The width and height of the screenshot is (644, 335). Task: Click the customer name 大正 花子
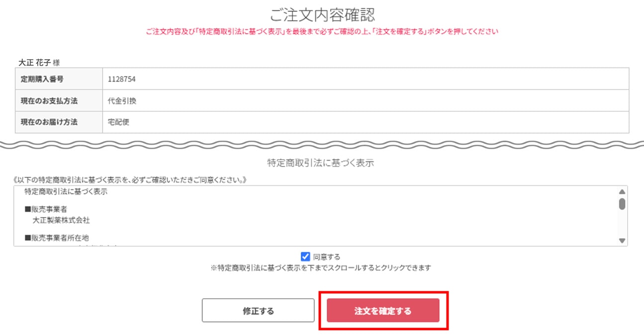34,63
